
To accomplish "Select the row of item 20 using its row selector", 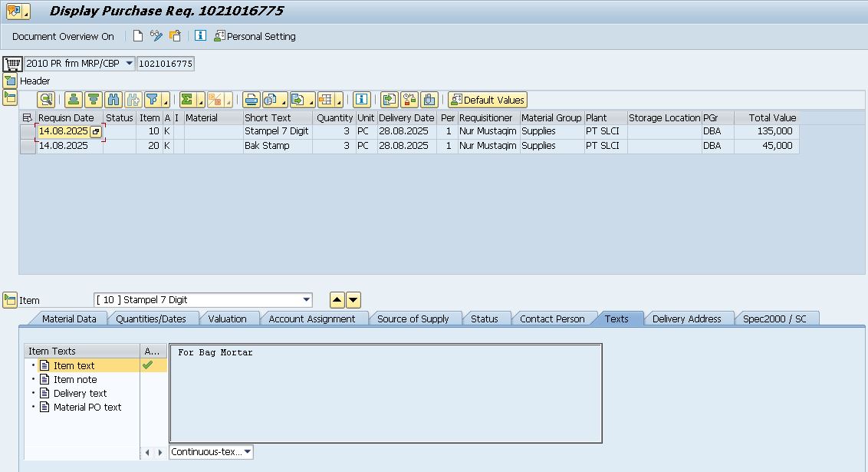I will tap(27, 146).
